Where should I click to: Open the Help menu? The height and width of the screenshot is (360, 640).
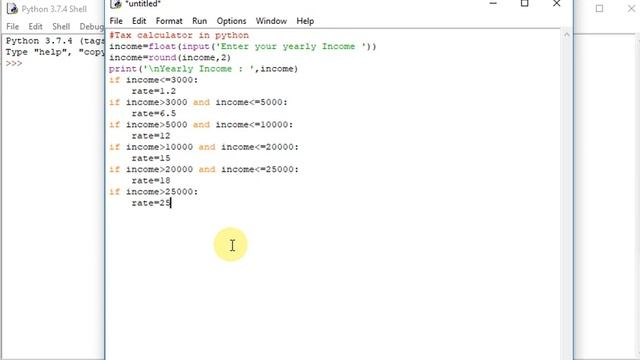305,21
